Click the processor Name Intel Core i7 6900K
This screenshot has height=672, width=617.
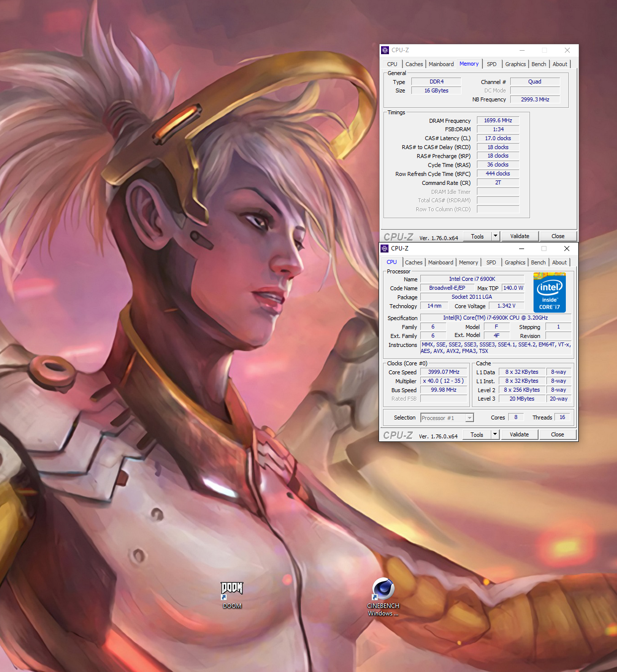pyautogui.click(x=472, y=279)
